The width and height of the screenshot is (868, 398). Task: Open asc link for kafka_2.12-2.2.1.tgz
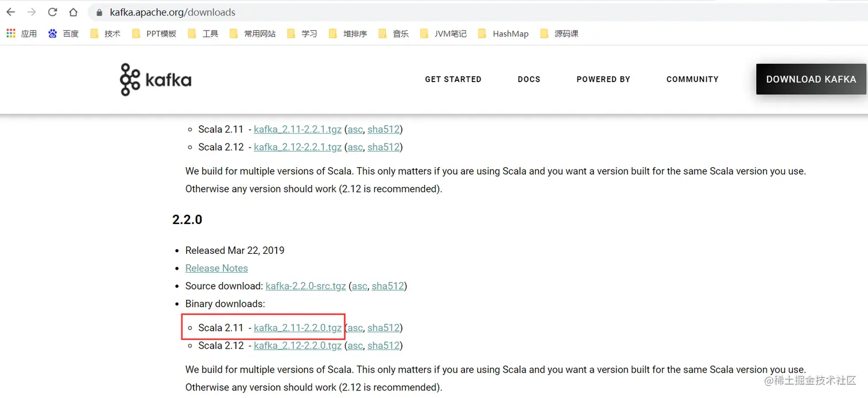pyautogui.click(x=355, y=147)
